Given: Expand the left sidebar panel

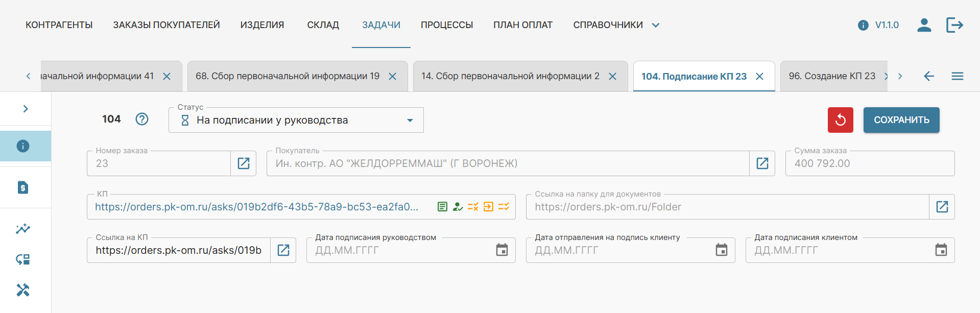Looking at the screenshot, I should pos(26,109).
